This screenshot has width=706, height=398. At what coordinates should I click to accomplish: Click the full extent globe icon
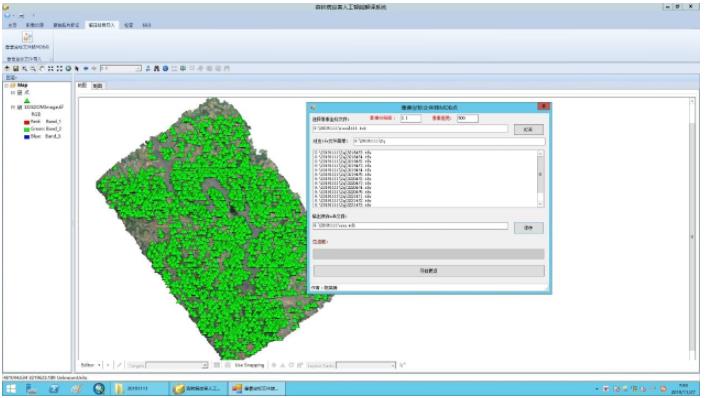coord(68,68)
